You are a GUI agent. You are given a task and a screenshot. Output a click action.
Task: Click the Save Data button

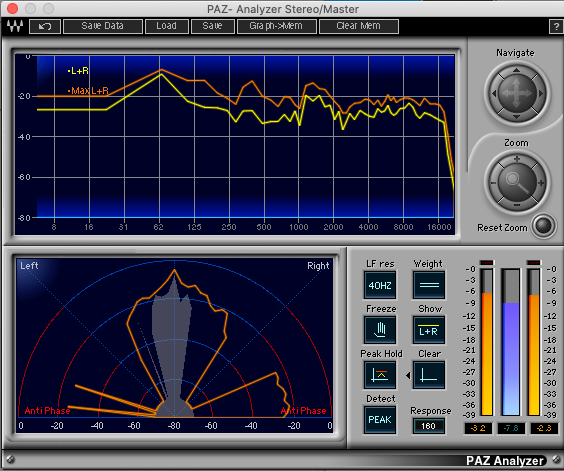103,26
